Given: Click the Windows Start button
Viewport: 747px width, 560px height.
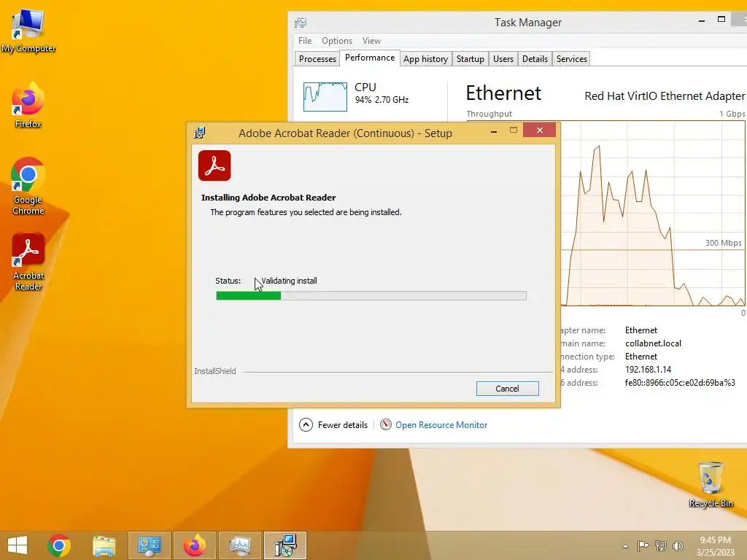Looking at the screenshot, I should click(18, 545).
